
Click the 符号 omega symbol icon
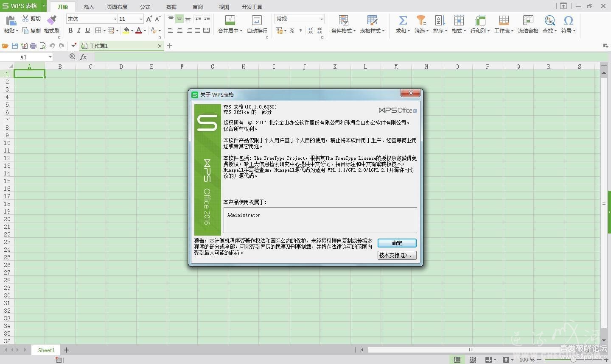tap(568, 20)
